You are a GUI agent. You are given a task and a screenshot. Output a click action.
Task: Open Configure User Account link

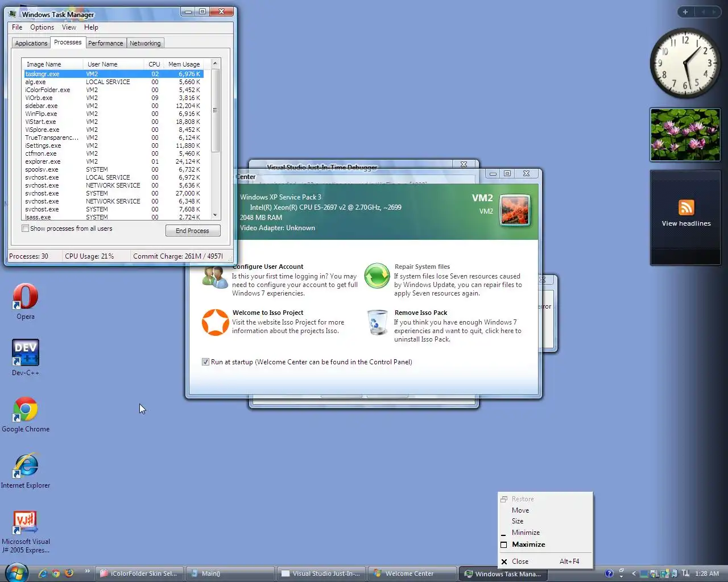[x=268, y=267]
